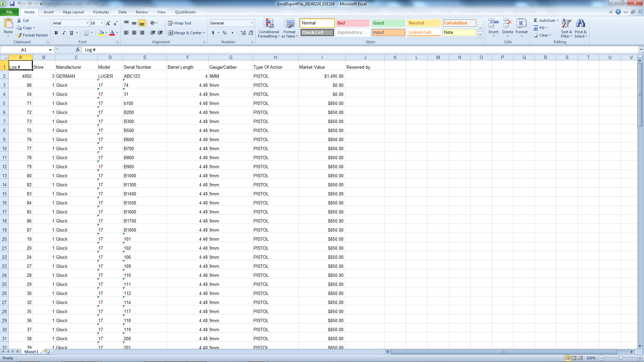
Task: Open Font Color dropdown arrow
Action: 117,33
